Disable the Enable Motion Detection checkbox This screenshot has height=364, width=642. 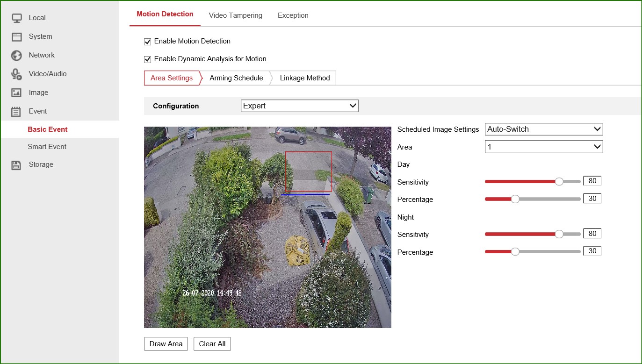point(148,42)
